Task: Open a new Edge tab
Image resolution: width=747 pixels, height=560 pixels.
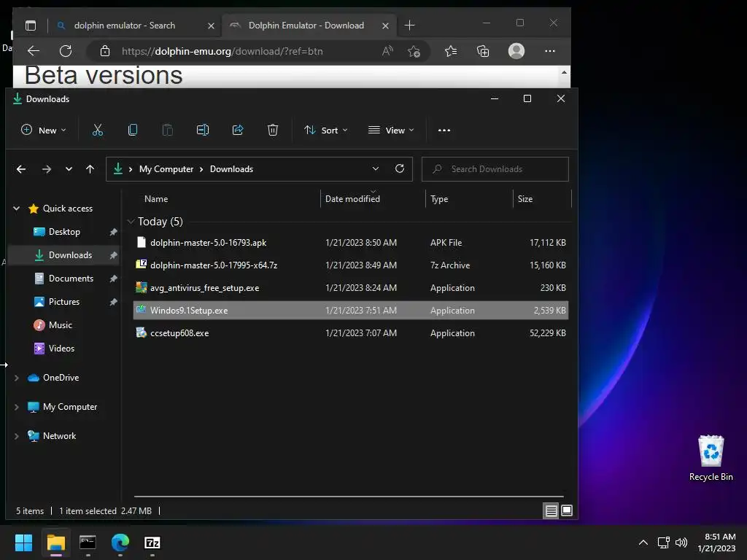Action: [409, 26]
